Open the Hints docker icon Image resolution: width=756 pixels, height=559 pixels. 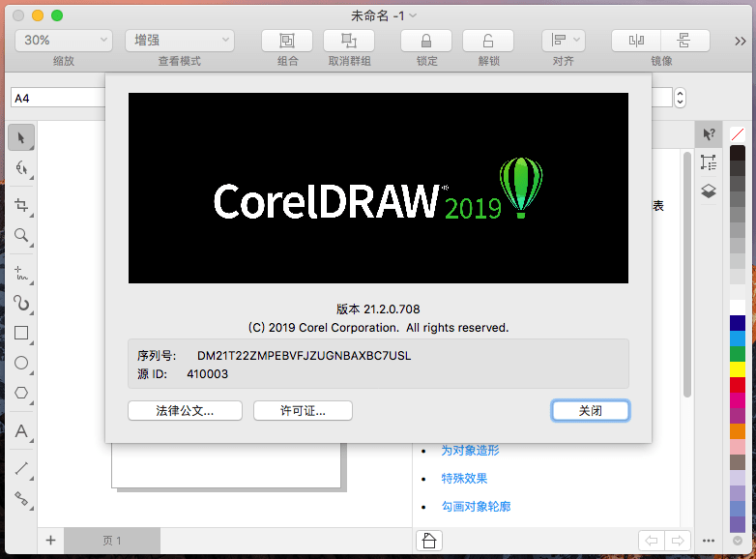pos(709,134)
